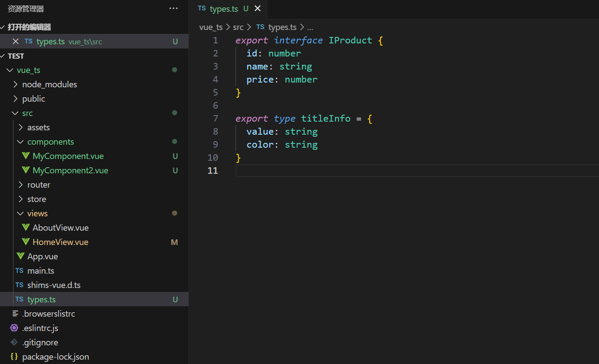Click the Vue icon beside HomeView.vue

[x=26, y=242]
